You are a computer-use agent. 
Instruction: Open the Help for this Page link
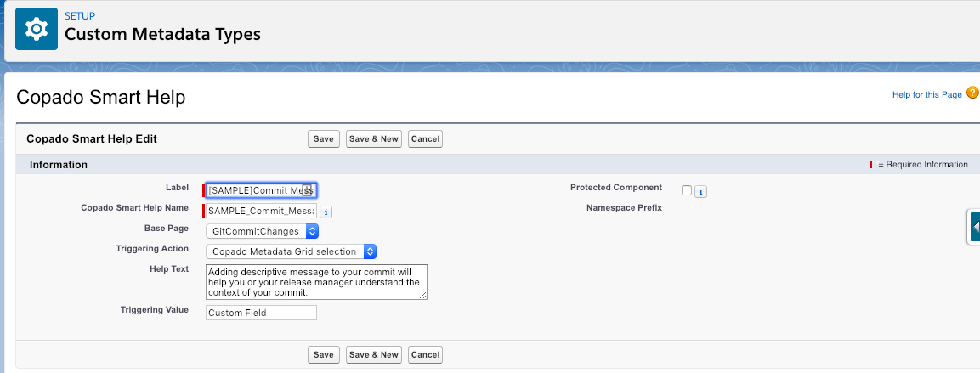[926, 94]
